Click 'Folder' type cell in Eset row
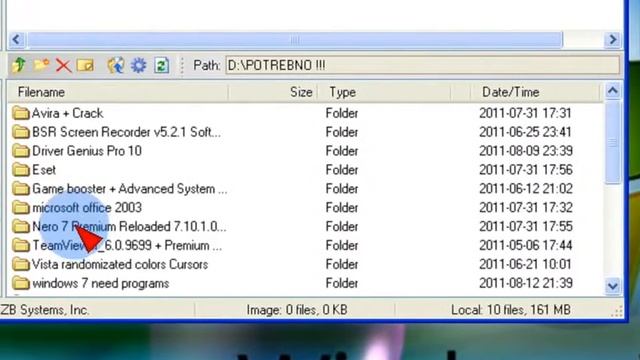Viewport: 640px width, 360px height. coord(342,170)
